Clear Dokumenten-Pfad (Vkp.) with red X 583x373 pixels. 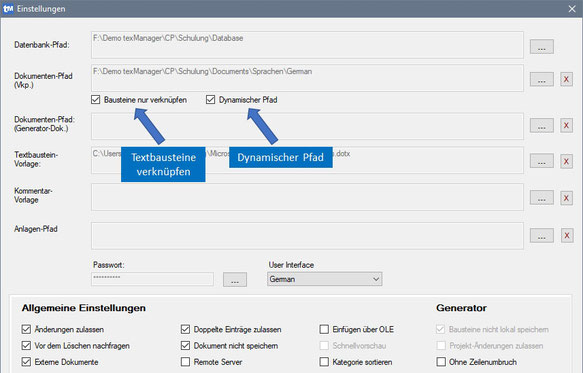pos(566,79)
